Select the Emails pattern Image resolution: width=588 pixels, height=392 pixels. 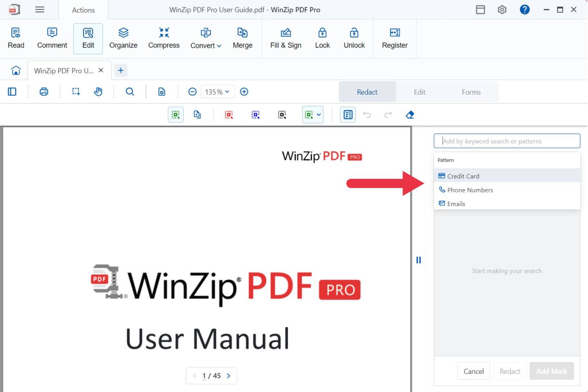[507, 204]
